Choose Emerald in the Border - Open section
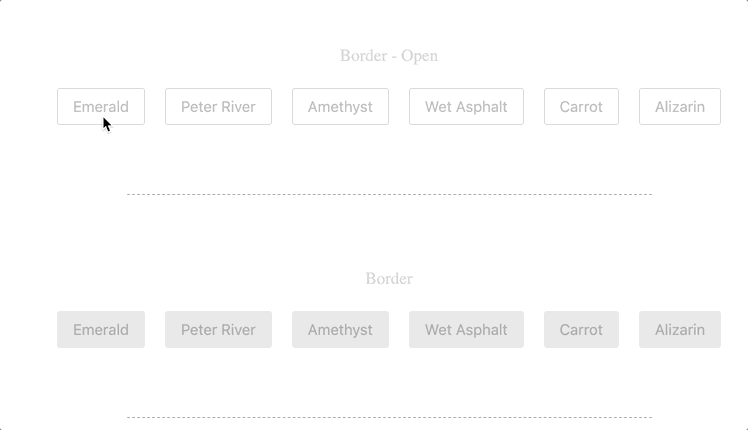The image size is (748, 430). click(x=100, y=107)
